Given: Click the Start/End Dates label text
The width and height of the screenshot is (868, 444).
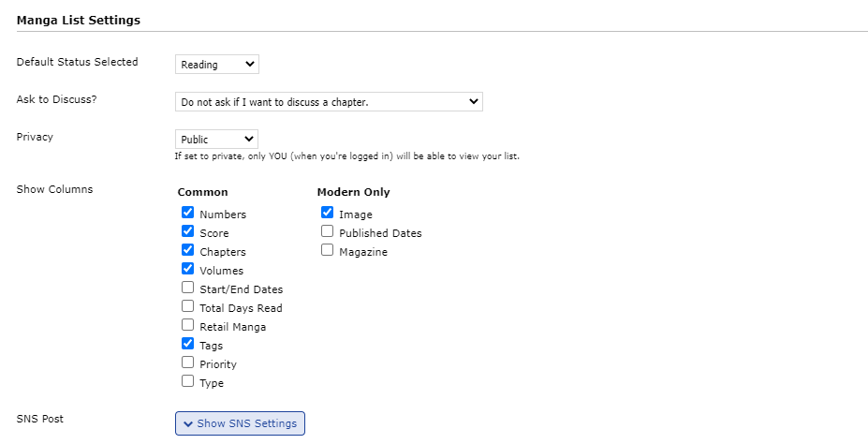Looking at the screenshot, I should [241, 289].
